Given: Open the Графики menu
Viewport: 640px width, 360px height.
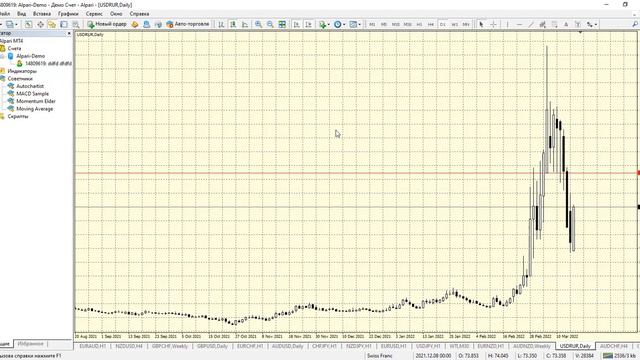Looking at the screenshot, I should pyautogui.click(x=68, y=14).
